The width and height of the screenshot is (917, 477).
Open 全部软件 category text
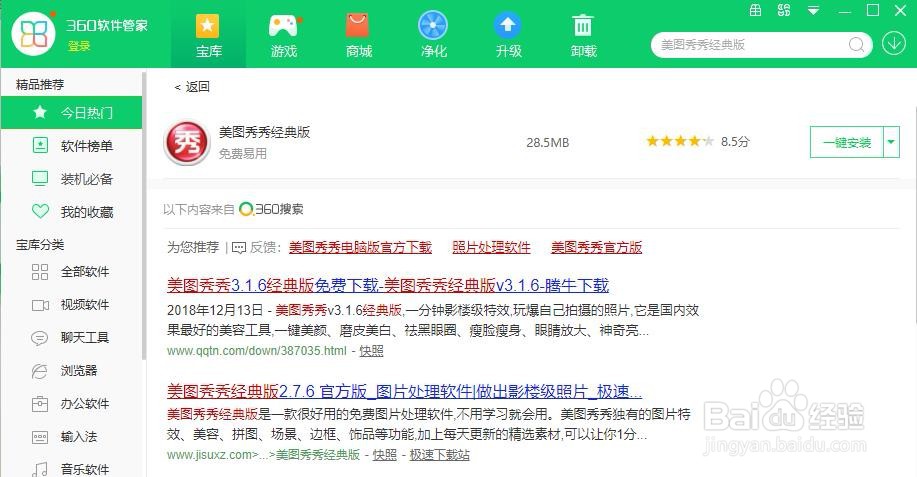pyautogui.click(x=85, y=272)
